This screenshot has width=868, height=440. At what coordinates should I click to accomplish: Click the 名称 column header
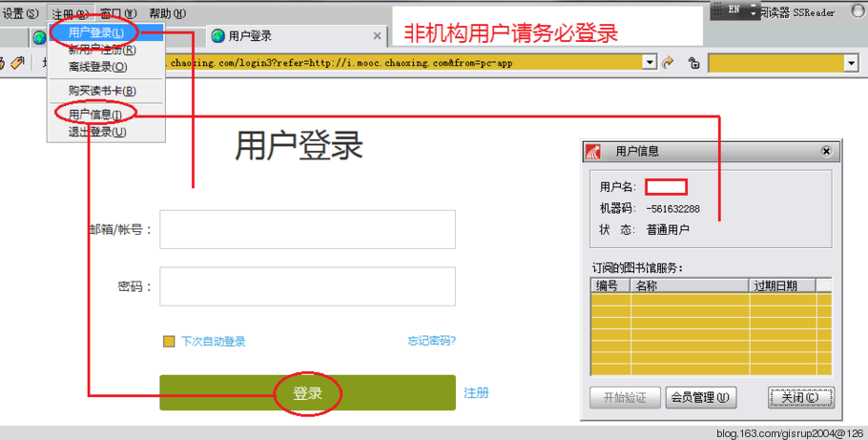690,286
